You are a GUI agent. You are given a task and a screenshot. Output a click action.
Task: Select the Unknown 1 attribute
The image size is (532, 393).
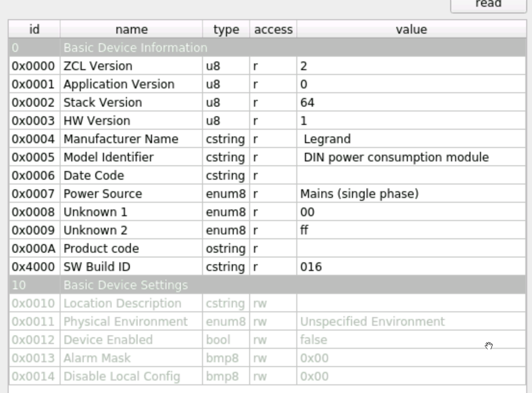coord(267,212)
